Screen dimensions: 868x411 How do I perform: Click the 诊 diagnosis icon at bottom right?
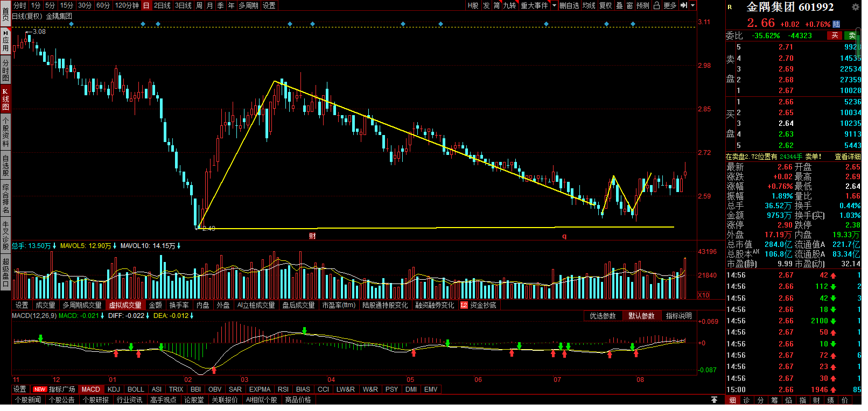coord(746,400)
